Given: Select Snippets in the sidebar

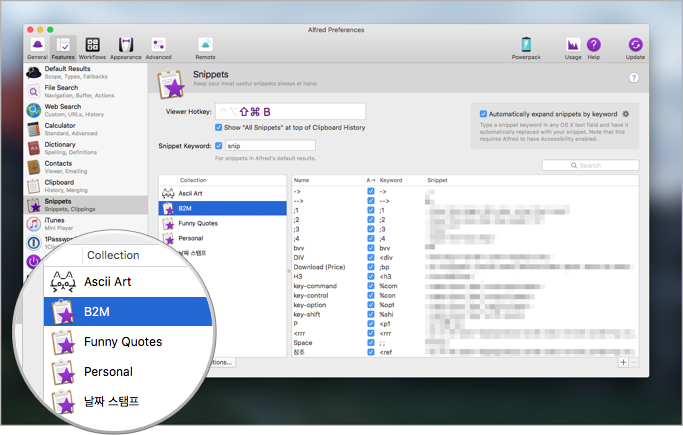Looking at the screenshot, I should tap(86, 205).
